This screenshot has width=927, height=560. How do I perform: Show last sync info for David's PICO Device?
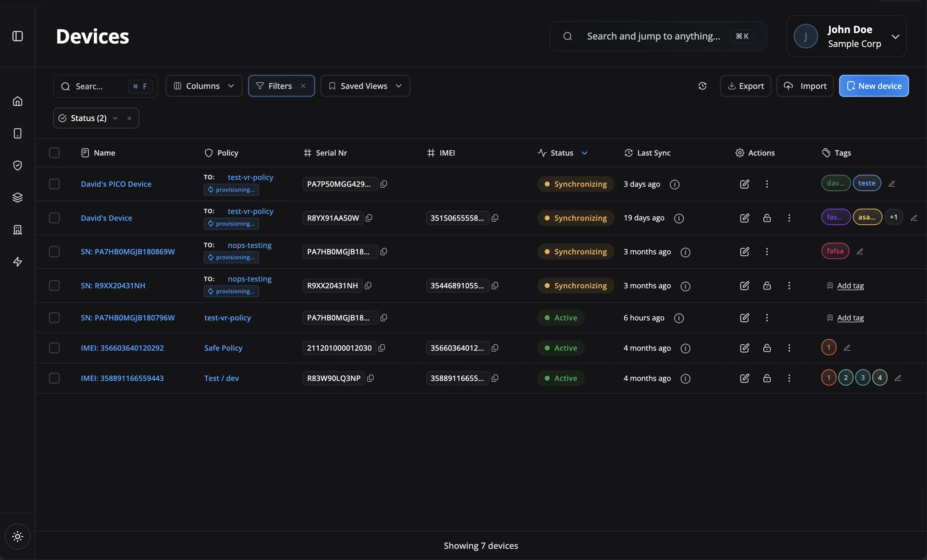pyautogui.click(x=674, y=184)
